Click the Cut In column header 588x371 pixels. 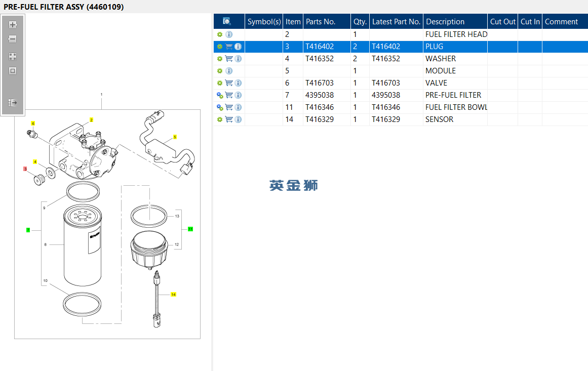530,21
